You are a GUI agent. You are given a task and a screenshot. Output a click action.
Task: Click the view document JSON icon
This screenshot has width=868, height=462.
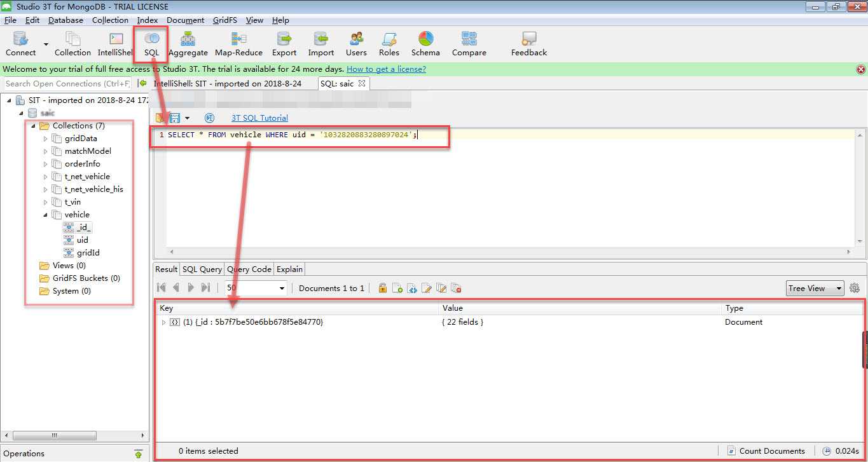[x=412, y=288]
